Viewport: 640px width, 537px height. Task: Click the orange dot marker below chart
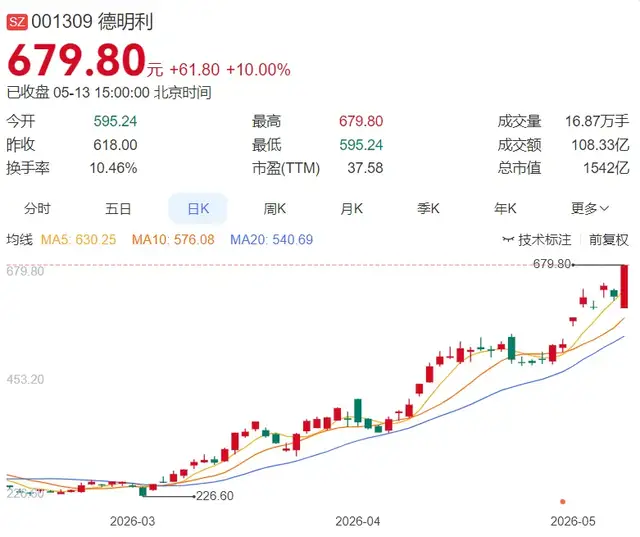coord(563,501)
